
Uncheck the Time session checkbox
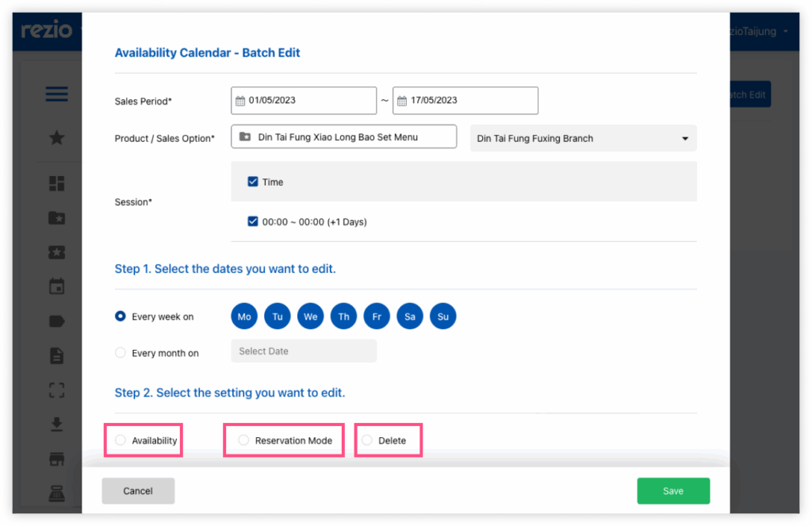point(253,182)
